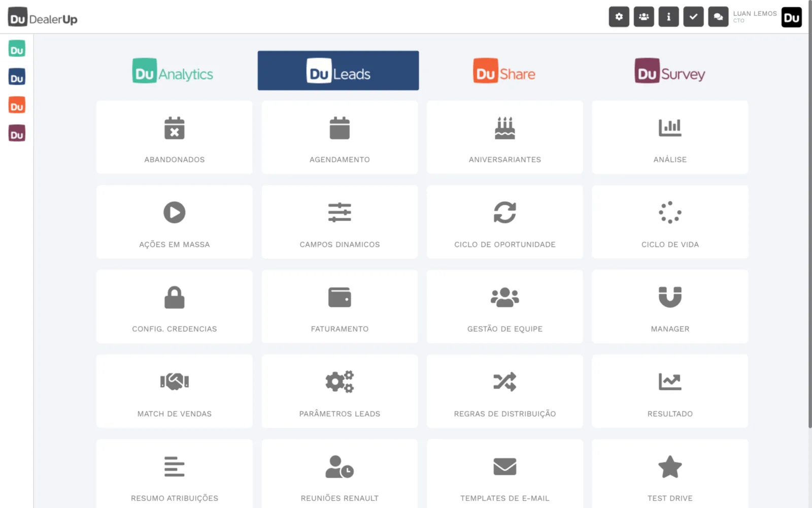Switch to the Du Analytics tab
The height and width of the screenshot is (508, 812).
point(173,71)
